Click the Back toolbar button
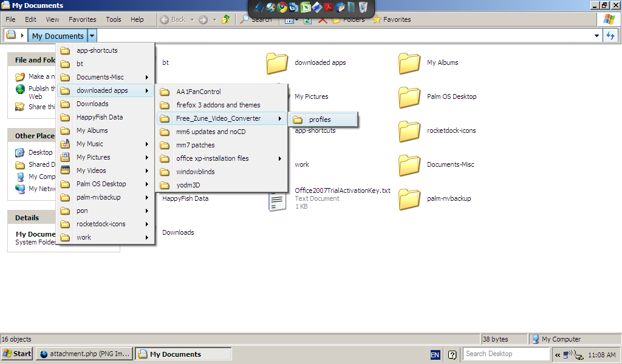Screen dimensions: 622x364 point(173,19)
